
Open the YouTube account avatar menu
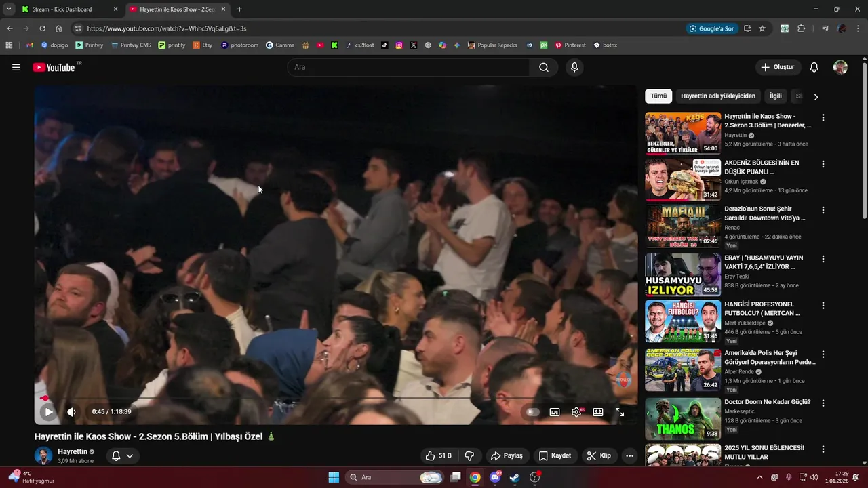(x=840, y=67)
